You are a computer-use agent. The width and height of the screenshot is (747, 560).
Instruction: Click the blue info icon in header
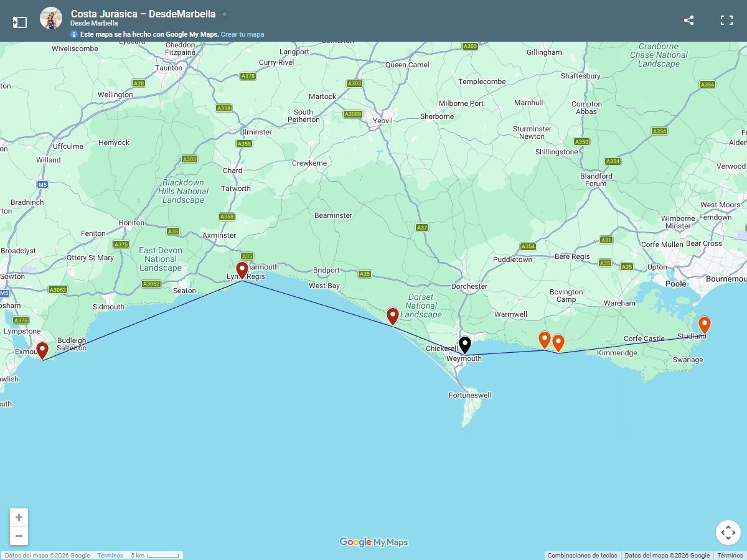74,34
